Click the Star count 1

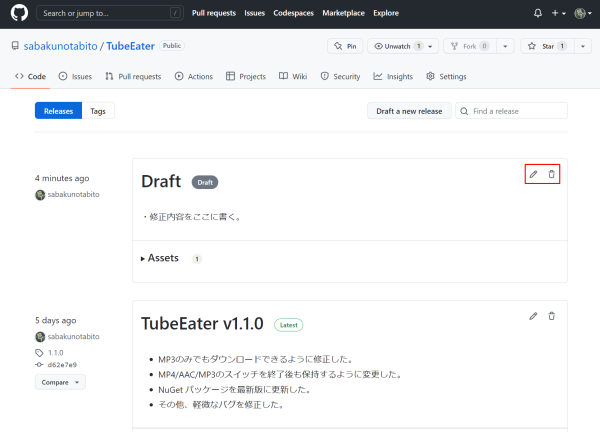(x=562, y=46)
